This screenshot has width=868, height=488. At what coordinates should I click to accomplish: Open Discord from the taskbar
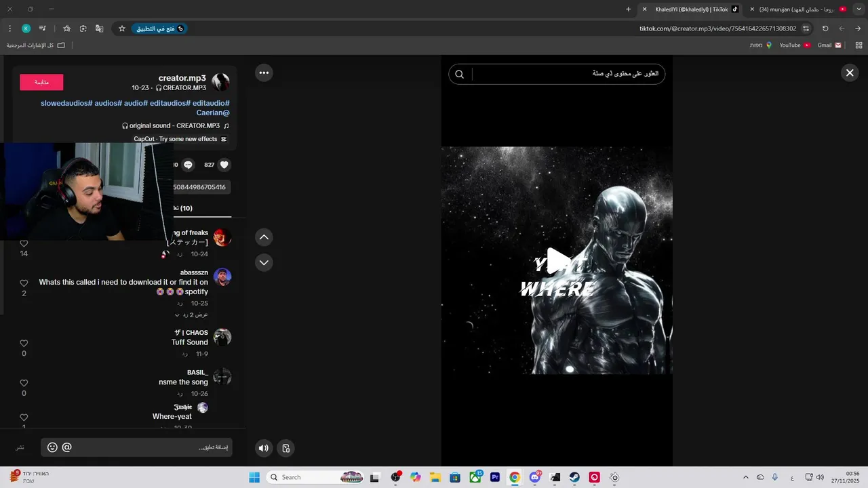click(535, 477)
